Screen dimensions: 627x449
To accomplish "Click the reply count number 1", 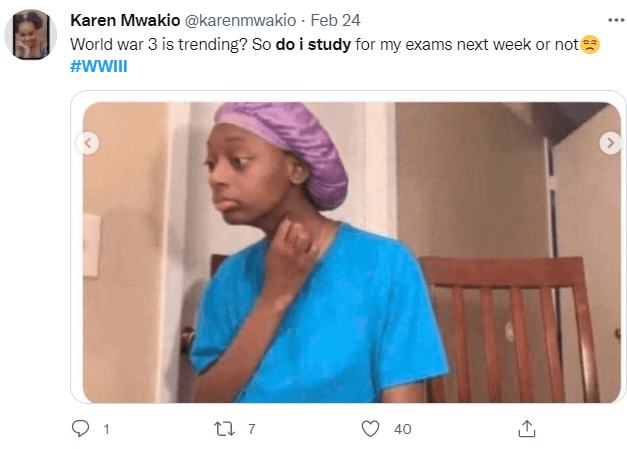I will coord(106,429).
